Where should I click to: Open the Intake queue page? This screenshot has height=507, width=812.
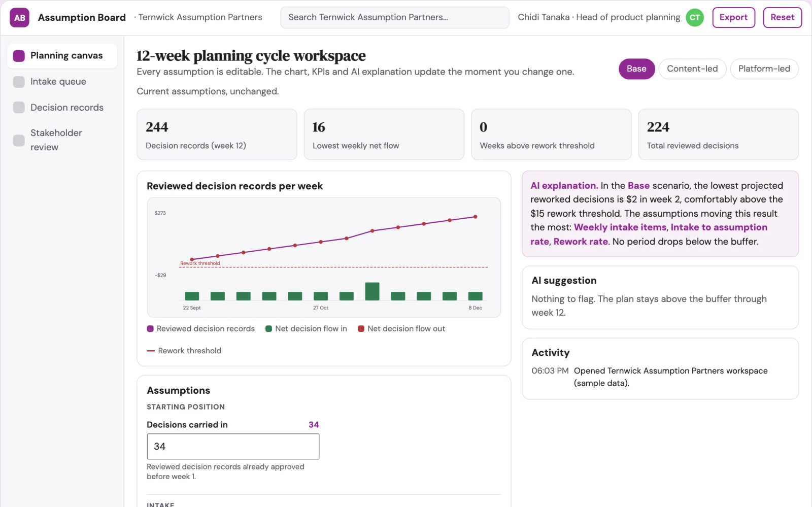pyautogui.click(x=62, y=82)
